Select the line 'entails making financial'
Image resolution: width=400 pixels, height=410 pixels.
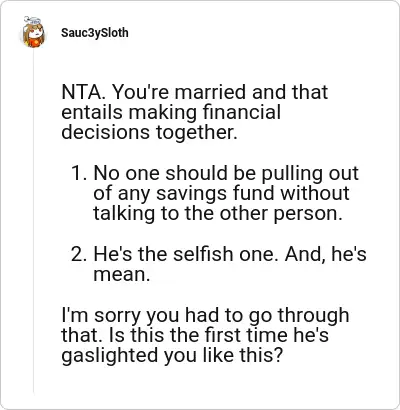click(171, 112)
